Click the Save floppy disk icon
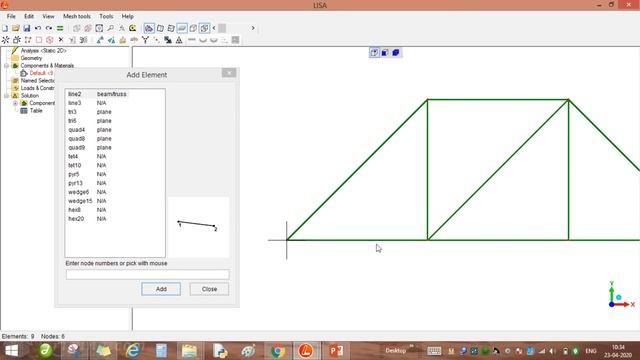 click(x=27, y=28)
